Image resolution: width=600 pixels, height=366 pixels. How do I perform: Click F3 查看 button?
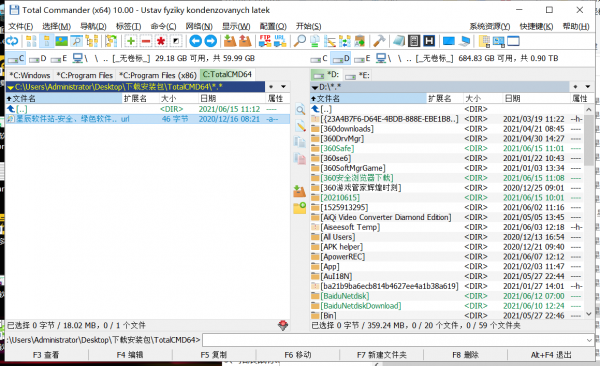pos(46,355)
